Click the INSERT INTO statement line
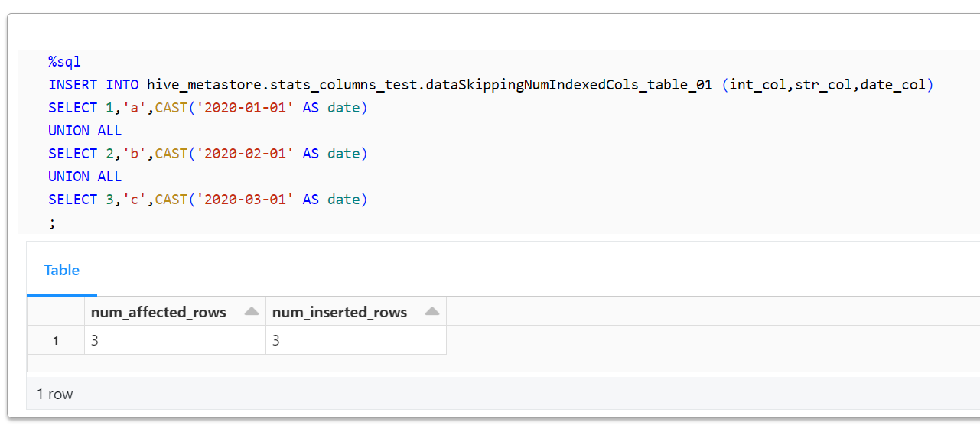Image resolution: width=980 pixels, height=432 pixels. pos(490,85)
